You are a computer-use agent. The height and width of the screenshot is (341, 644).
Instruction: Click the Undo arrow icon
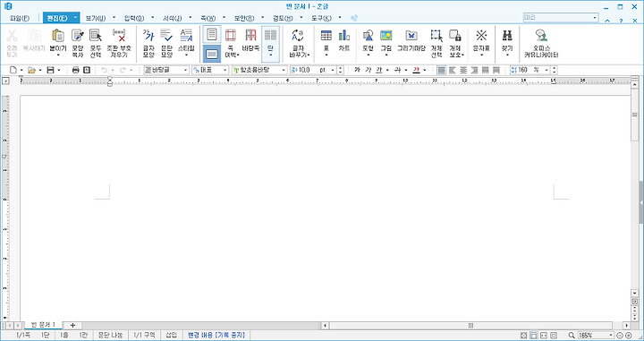(105, 70)
